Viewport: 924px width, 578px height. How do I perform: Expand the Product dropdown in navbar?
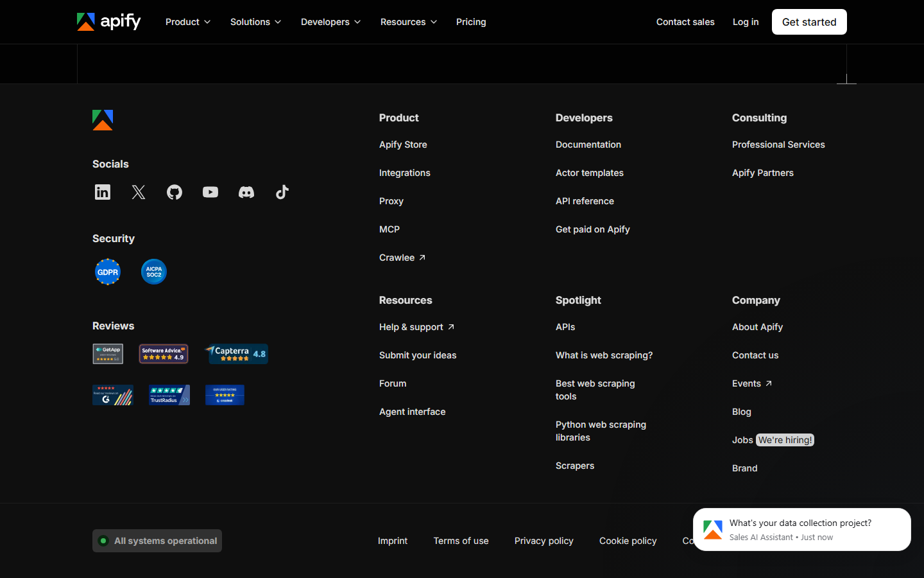click(188, 22)
